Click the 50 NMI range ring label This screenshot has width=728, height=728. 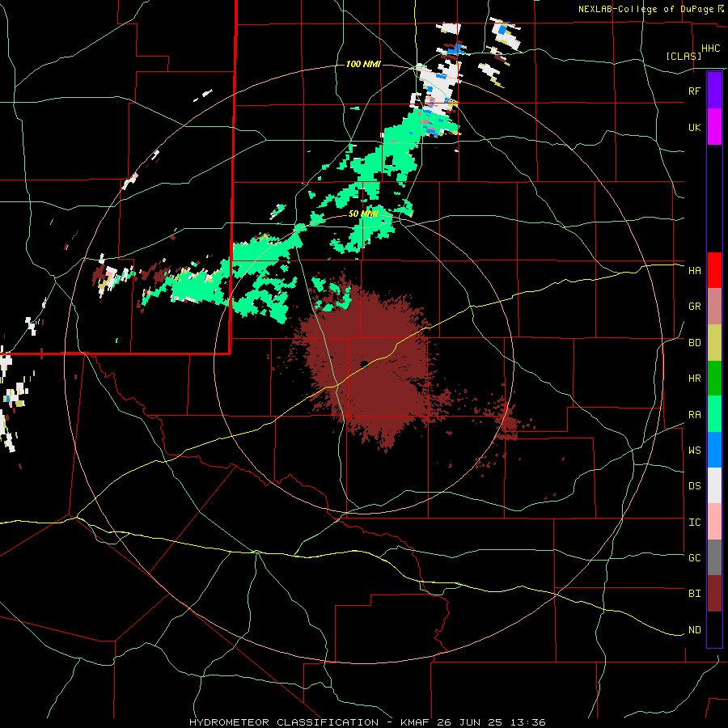coord(363,214)
